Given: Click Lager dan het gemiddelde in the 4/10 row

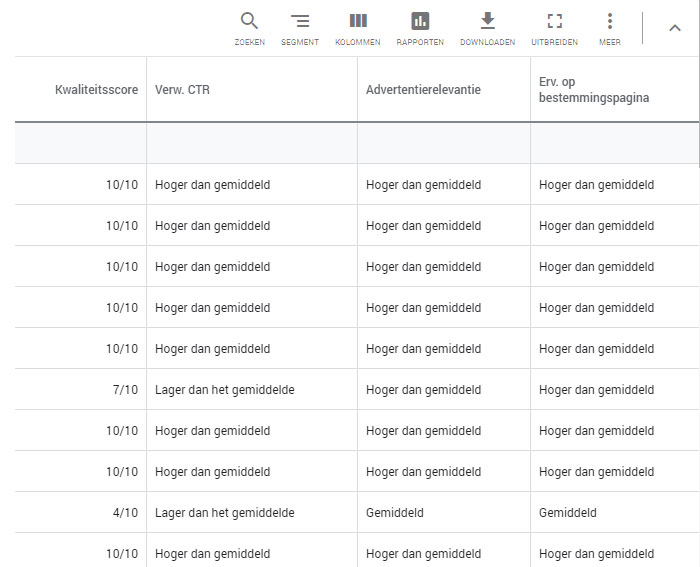Looking at the screenshot, I should pos(224,513).
